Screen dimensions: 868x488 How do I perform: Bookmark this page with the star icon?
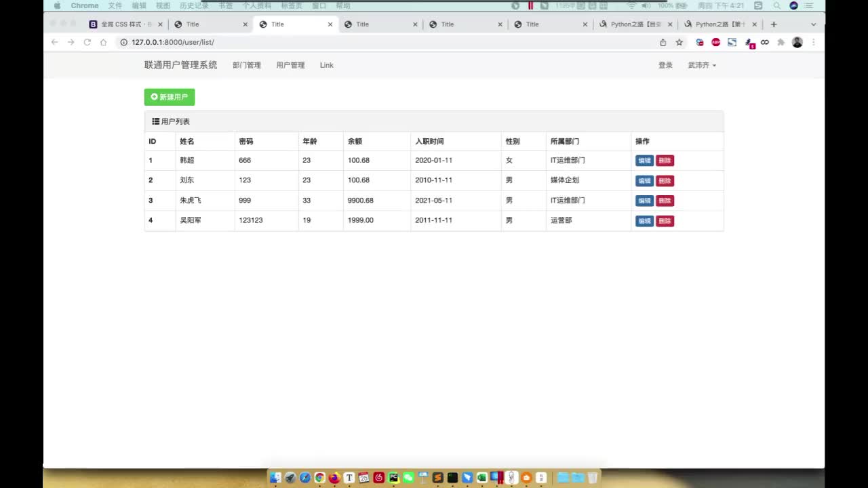tap(679, 42)
